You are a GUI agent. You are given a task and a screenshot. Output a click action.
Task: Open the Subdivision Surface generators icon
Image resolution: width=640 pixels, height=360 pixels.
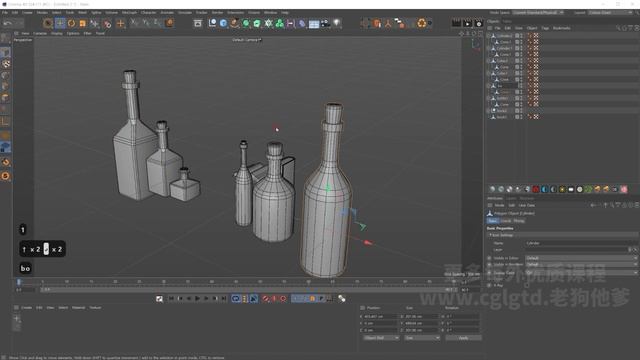(246, 23)
